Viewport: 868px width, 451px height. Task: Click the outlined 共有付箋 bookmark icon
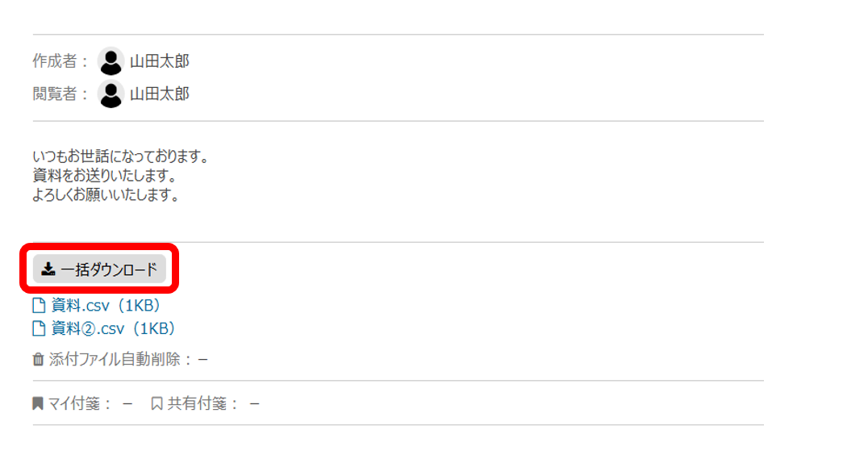(156, 403)
